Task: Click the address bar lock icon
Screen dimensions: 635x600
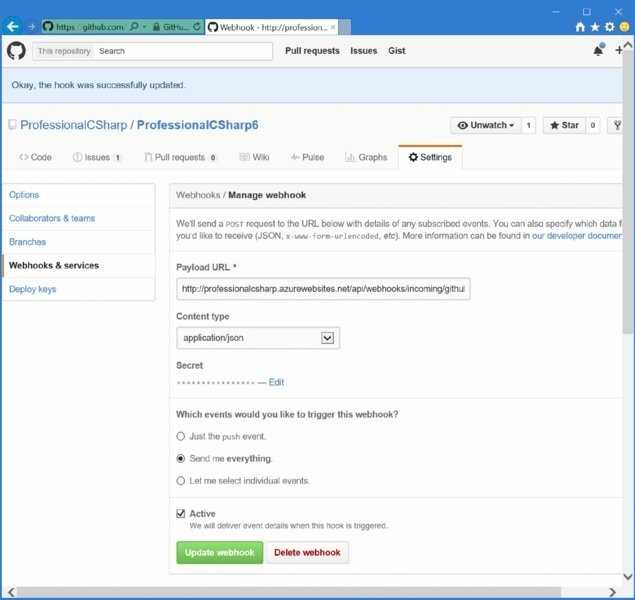Action: pyautogui.click(x=156, y=27)
